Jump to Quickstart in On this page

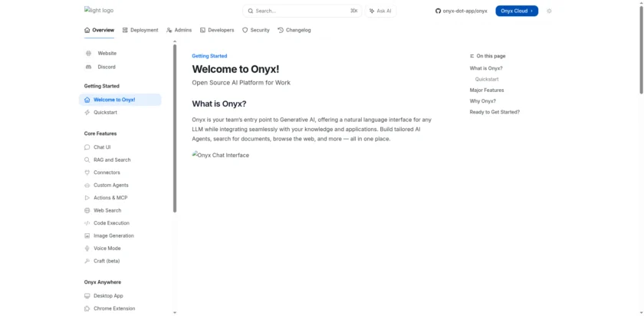(x=487, y=79)
